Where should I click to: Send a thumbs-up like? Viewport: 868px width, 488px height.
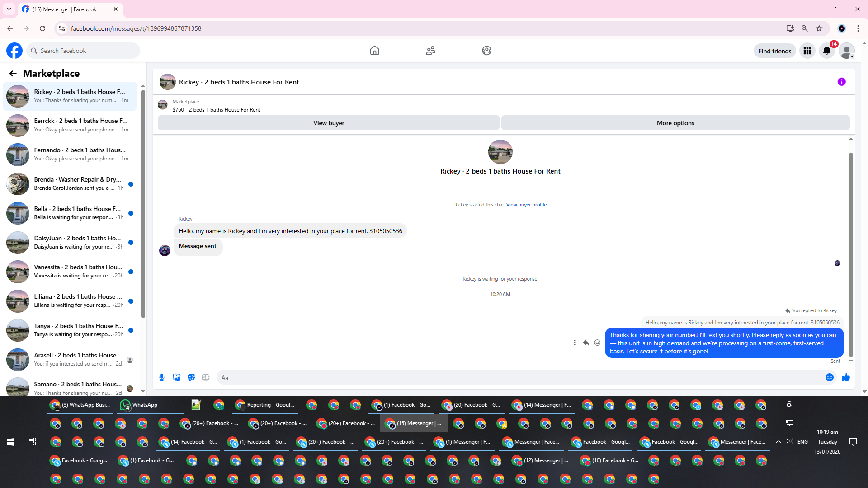[x=845, y=377]
